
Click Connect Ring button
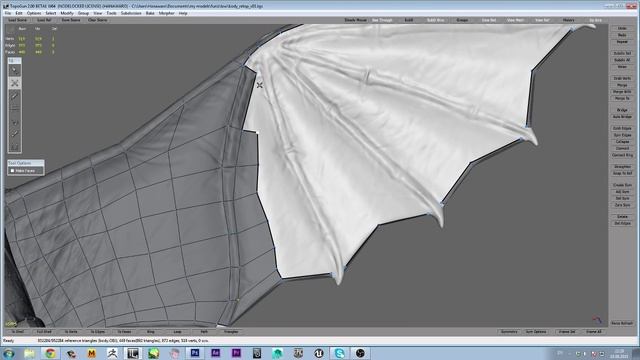point(622,155)
